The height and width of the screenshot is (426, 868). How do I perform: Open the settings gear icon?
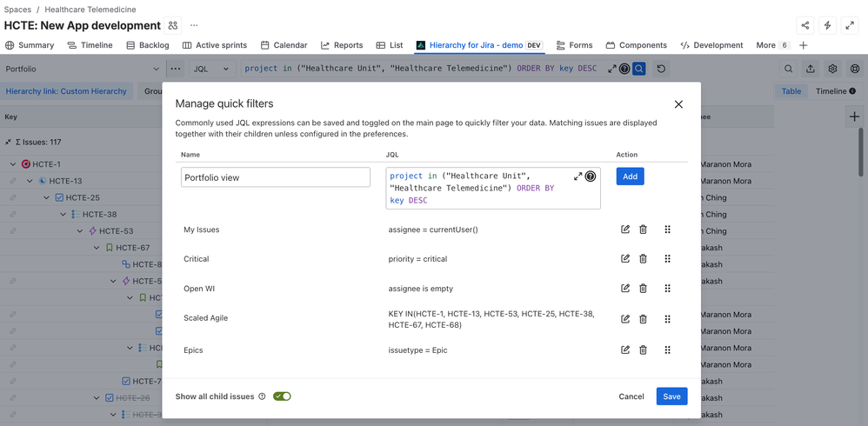pyautogui.click(x=832, y=70)
